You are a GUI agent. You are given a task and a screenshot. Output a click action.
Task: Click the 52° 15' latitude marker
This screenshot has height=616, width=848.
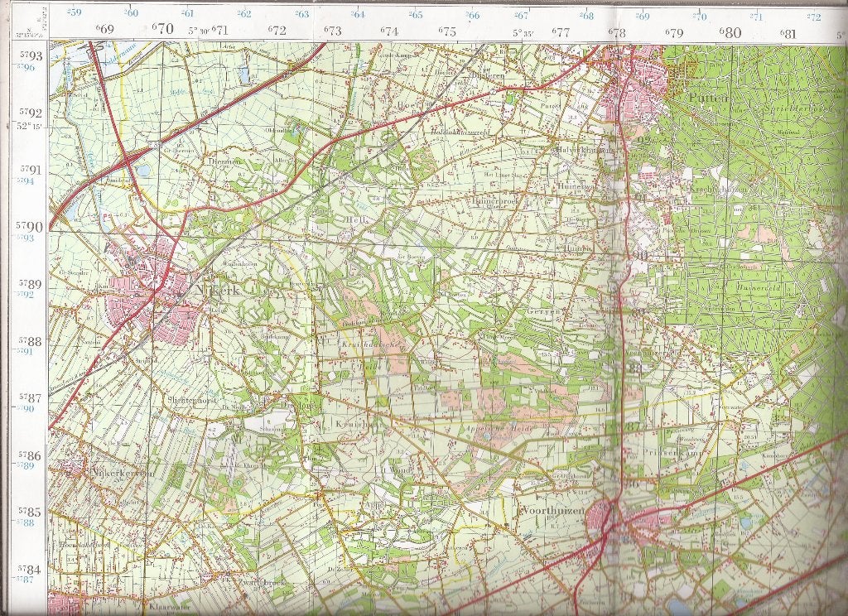[30, 126]
